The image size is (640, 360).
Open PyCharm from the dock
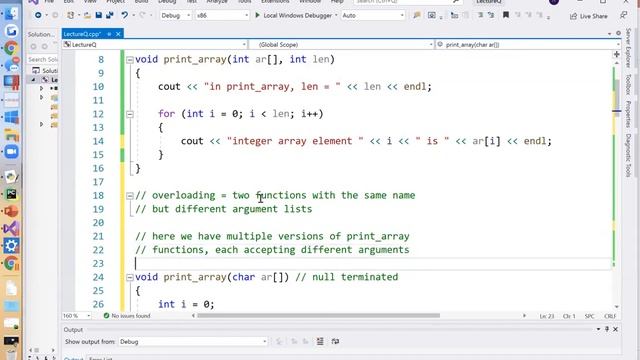point(11,194)
